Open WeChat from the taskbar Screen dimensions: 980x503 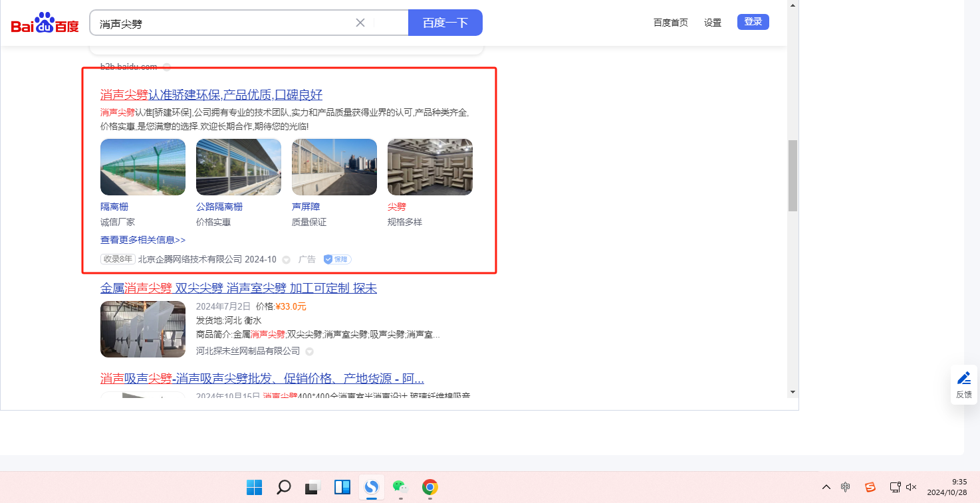click(400, 488)
